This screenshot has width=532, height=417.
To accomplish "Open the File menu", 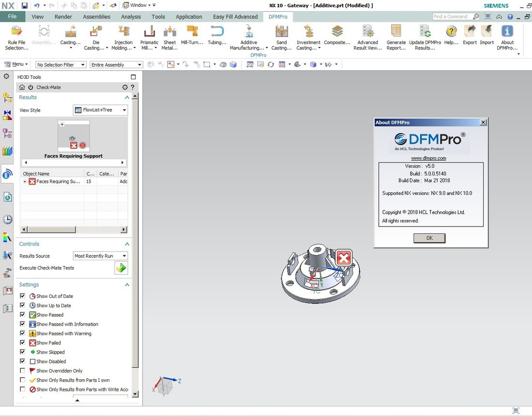I will point(13,16).
